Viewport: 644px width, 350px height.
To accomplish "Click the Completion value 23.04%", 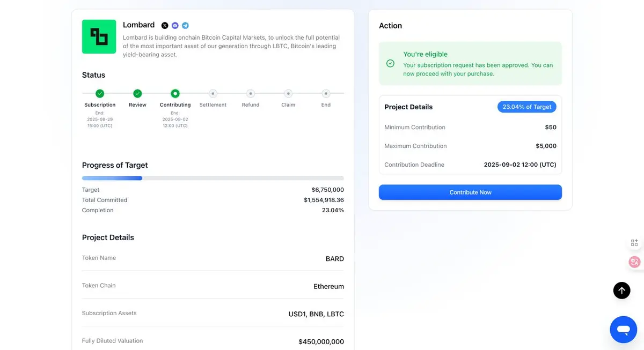I will pos(333,210).
